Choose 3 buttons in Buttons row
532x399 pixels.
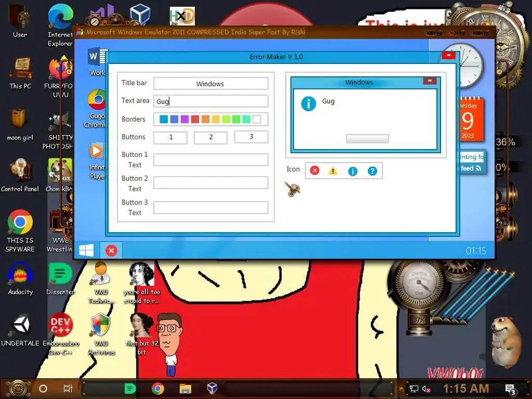click(251, 137)
